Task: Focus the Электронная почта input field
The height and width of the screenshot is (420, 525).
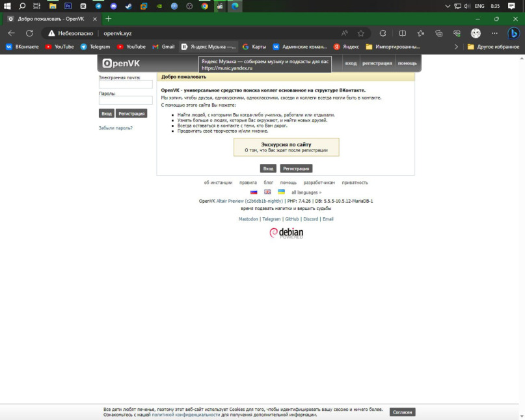Action: point(126,85)
